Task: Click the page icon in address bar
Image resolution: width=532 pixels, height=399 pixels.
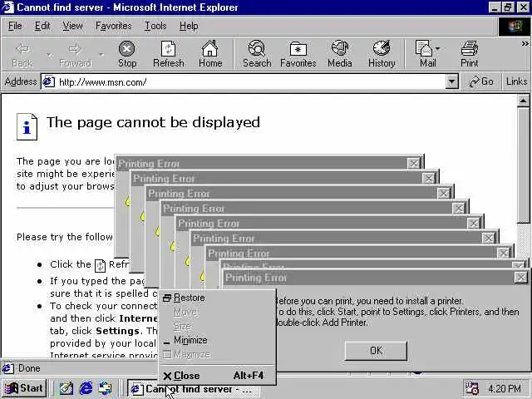Action: pos(49,81)
